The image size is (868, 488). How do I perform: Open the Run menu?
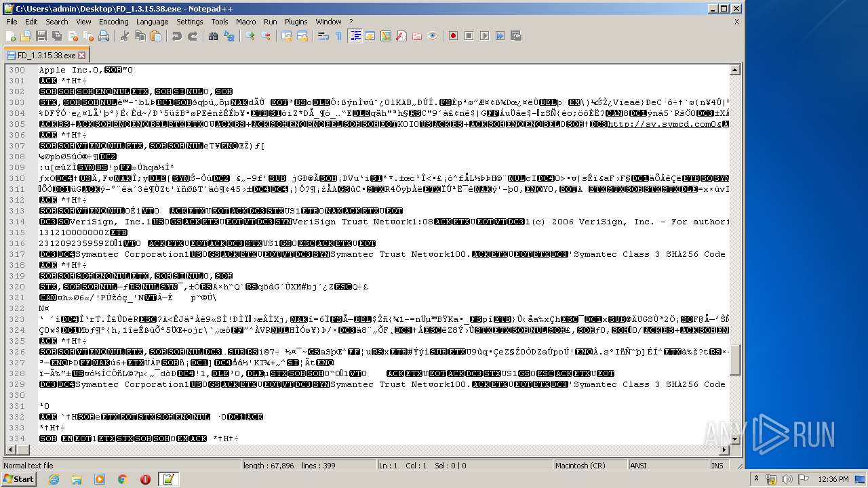pyautogui.click(x=271, y=22)
